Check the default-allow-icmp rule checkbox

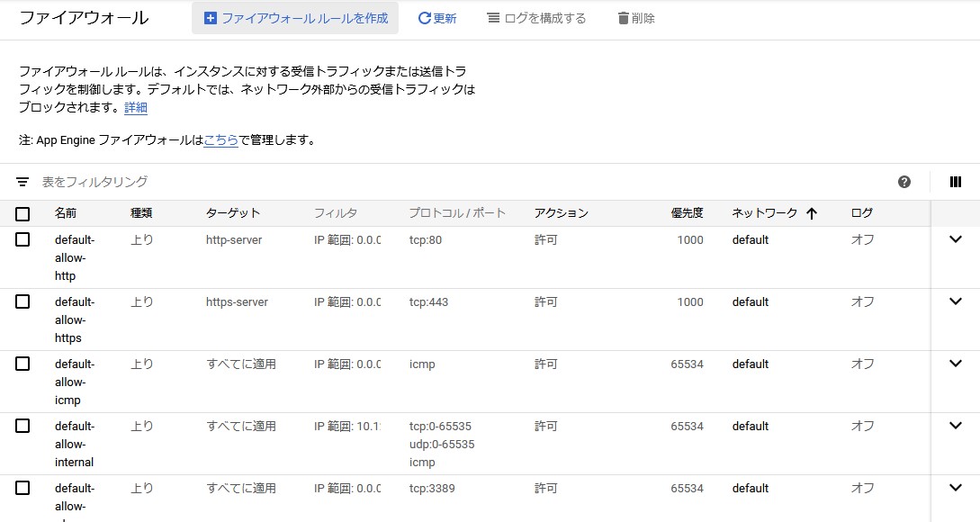(x=22, y=364)
